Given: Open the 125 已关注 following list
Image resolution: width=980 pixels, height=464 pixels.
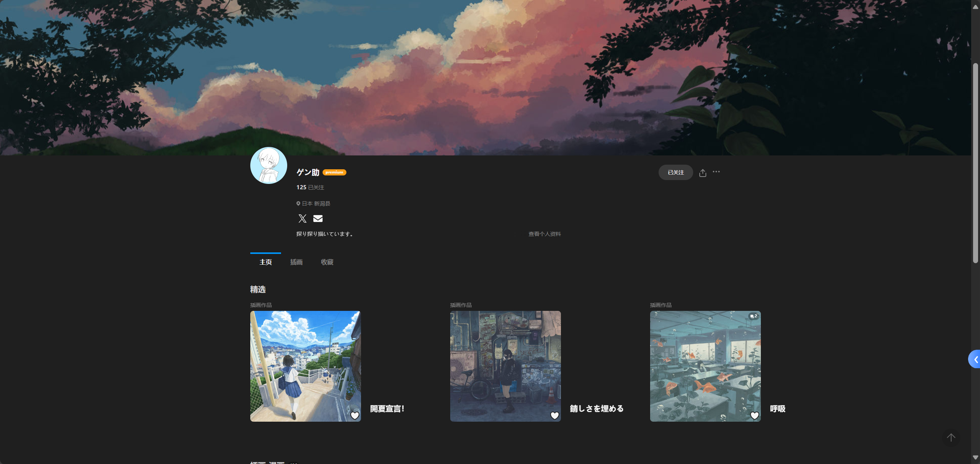Looking at the screenshot, I should [310, 187].
